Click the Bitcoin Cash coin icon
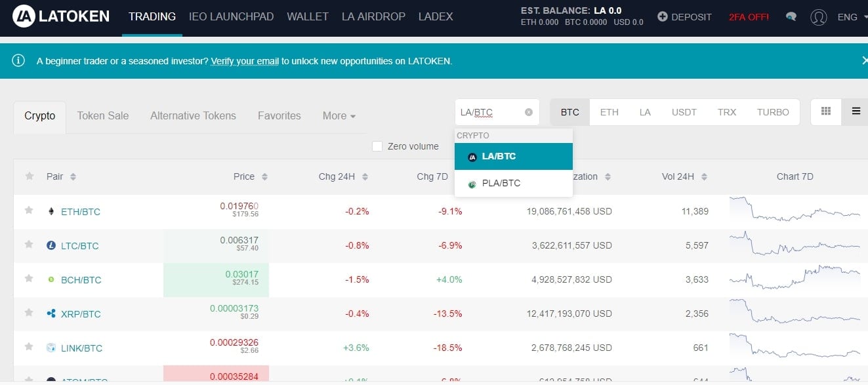Viewport: 868px width, 385px height. tap(51, 279)
